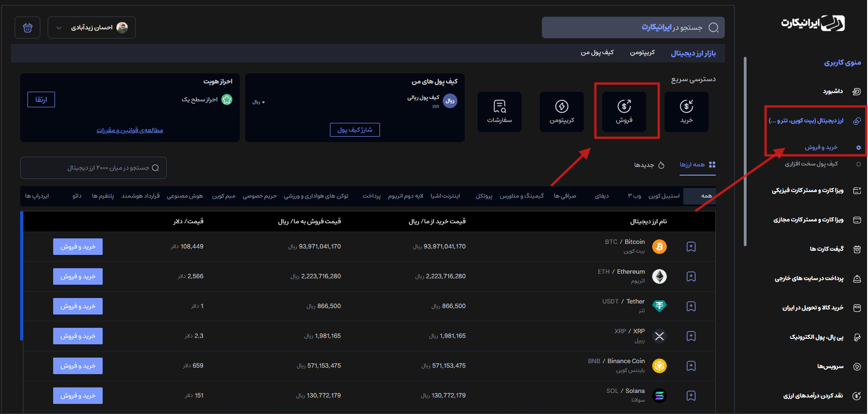Click the sidebar vertical scrollbar

pyautogui.click(x=745, y=151)
